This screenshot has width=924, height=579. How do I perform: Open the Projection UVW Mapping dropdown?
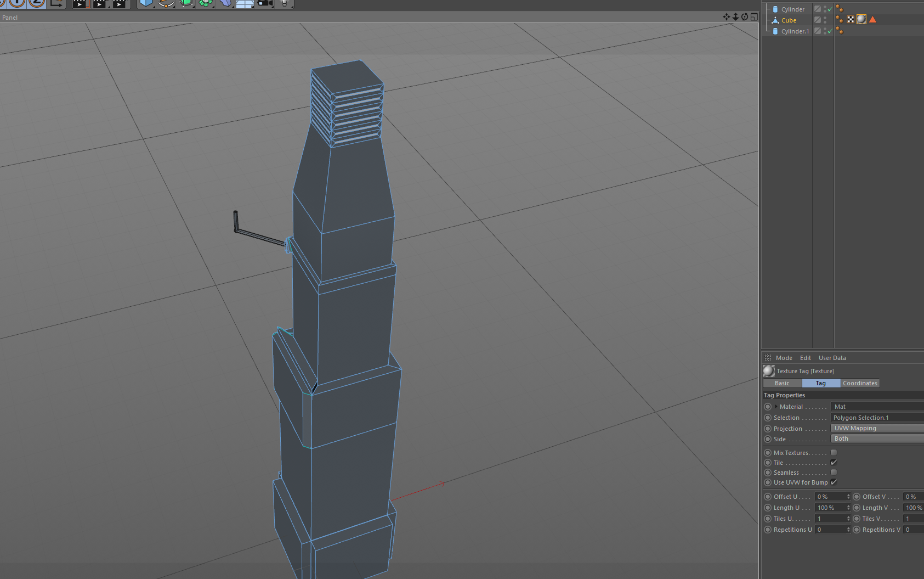[877, 428]
